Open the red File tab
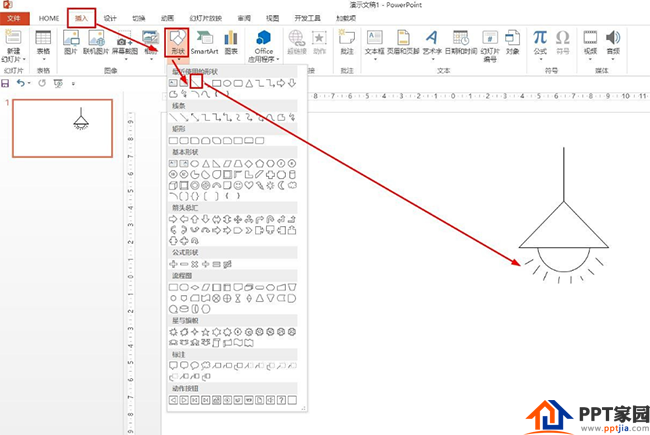 point(14,18)
